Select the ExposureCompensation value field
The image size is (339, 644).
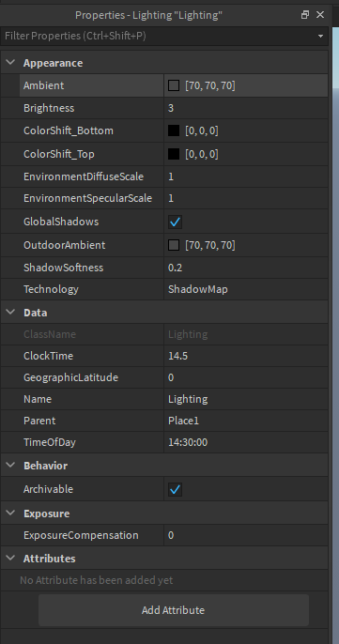(246, 535)
